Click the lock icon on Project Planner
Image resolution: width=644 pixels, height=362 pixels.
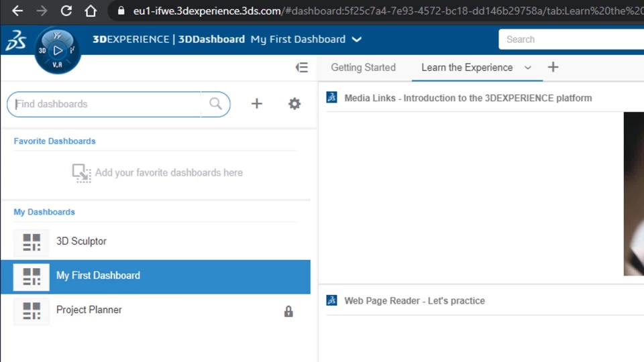pyautogui.click(x=288, y=311)
